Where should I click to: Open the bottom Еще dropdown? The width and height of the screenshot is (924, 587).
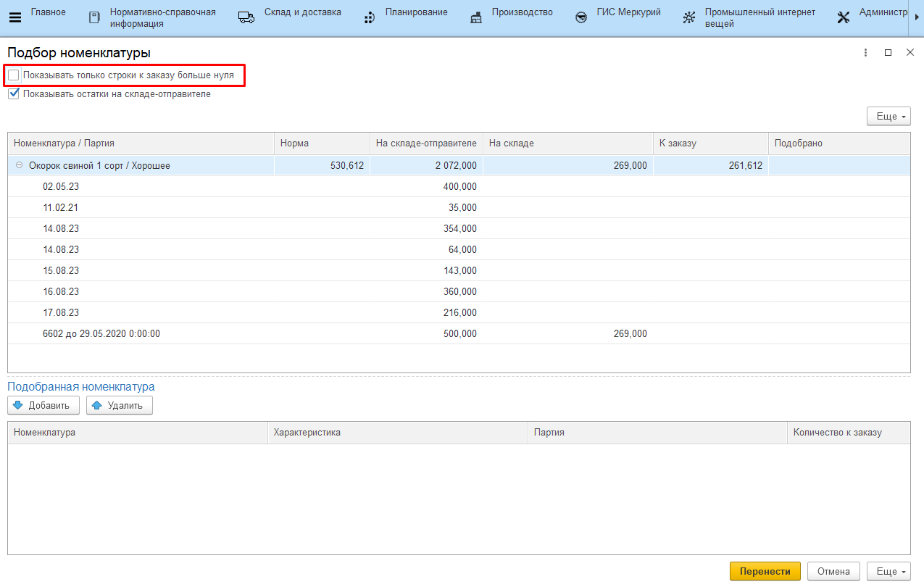[888, 571]
